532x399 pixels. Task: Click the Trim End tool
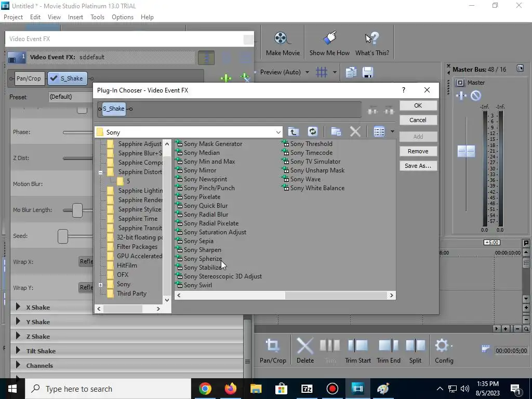point(389,351)
